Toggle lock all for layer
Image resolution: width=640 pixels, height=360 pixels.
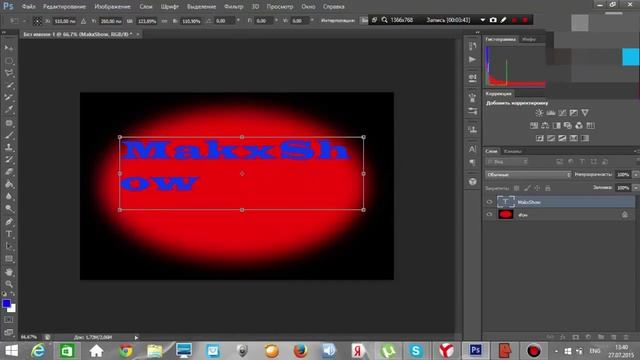[x=548, y=188]
